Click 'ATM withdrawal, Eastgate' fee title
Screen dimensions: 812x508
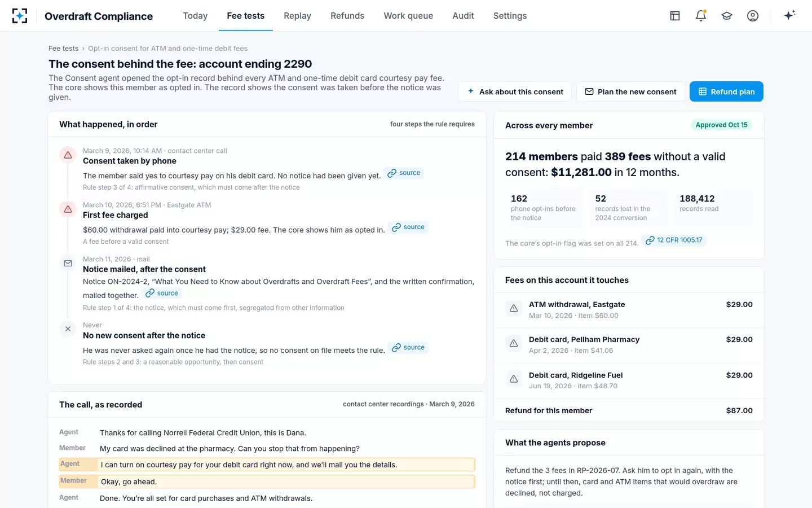tap(577, 304)
